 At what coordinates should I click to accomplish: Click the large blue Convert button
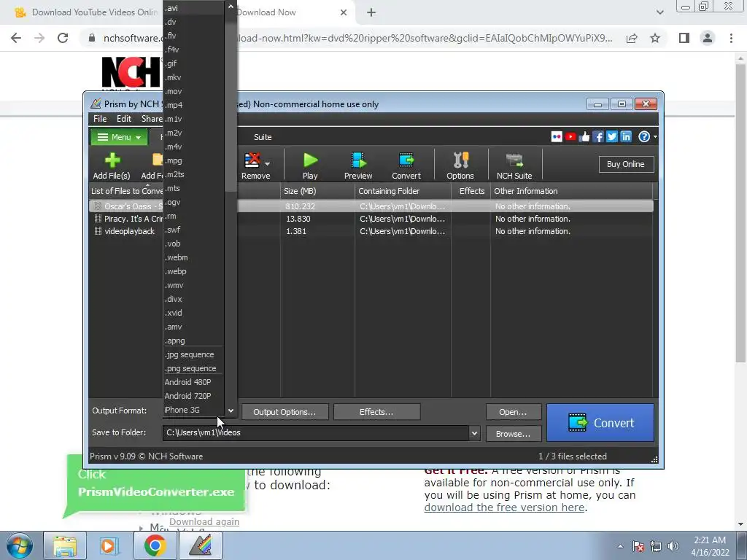pyautogui.click(x=600, y=423)
